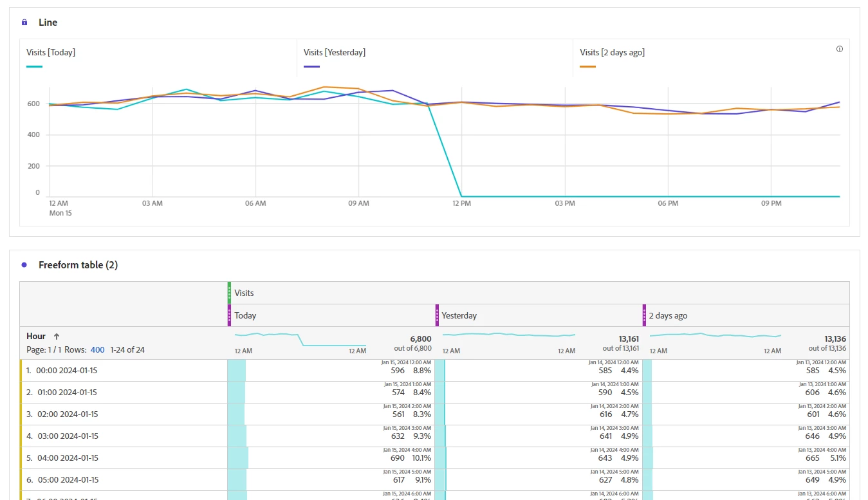Viewport: 868px width, 500px height.
Task: Click the Hour dimension header
Action: [x=36, y=336]
